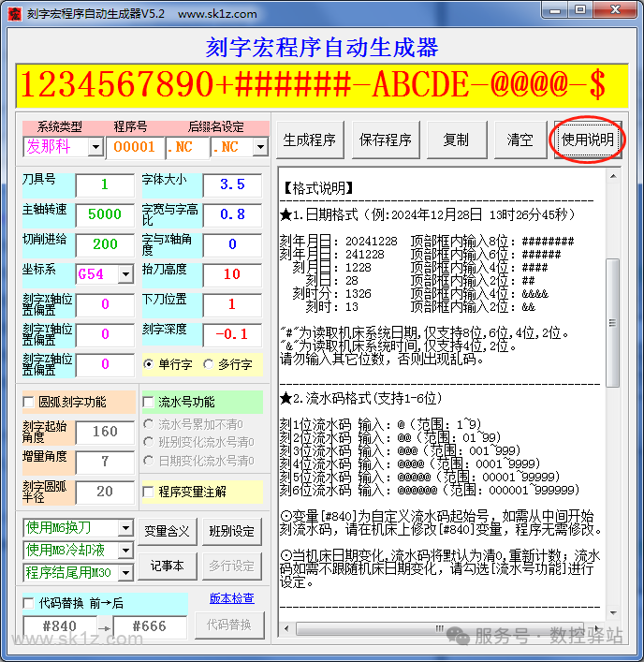Image resolution: width=644 pixels, height=662 pixels.
Task: Click the 增量角度 7 field
Action: pyautogui.click(x=105, y=462)
